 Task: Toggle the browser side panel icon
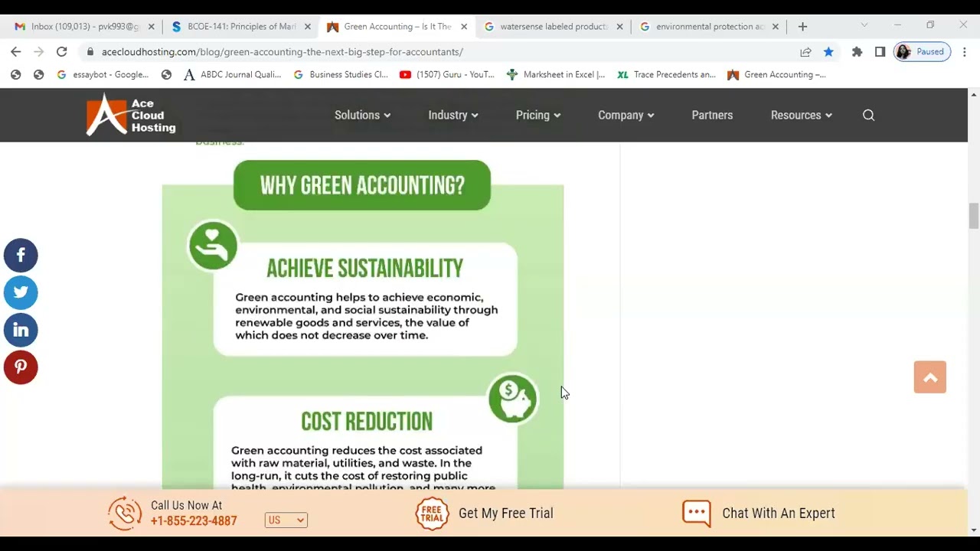[880, 52]
